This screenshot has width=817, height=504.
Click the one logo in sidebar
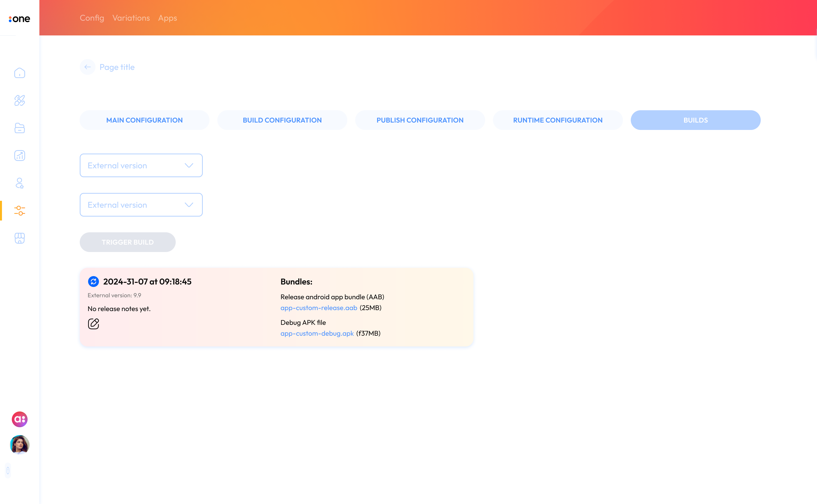tap(19, 19)
